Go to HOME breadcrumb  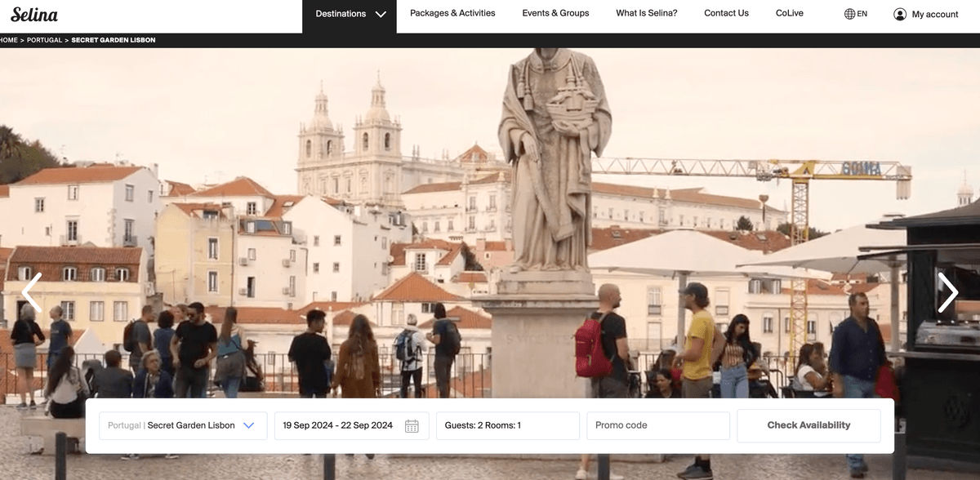pos(9,40)
